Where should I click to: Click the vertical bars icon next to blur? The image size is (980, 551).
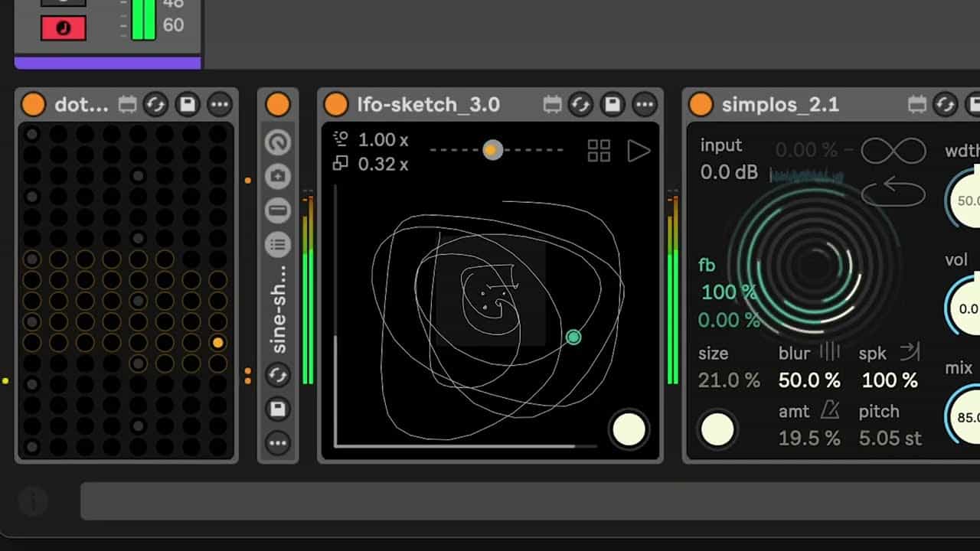click(x=830, y=352)
